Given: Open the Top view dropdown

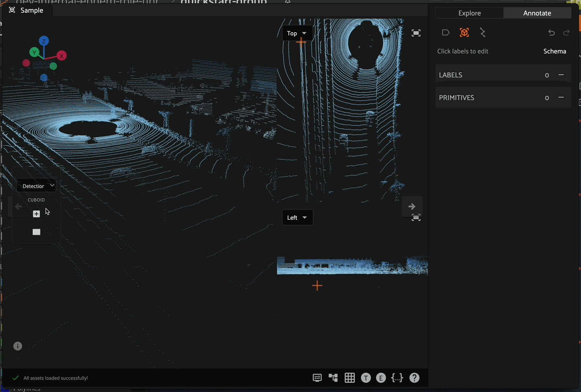Looking at the screenshot, I should point(297,33).
